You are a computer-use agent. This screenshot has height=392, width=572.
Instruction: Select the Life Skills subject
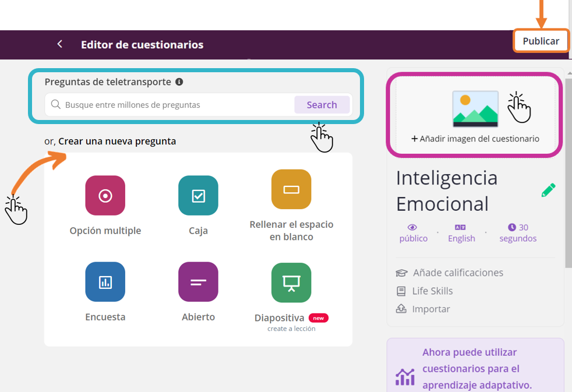pyautogui.click(x=432, y=291)
